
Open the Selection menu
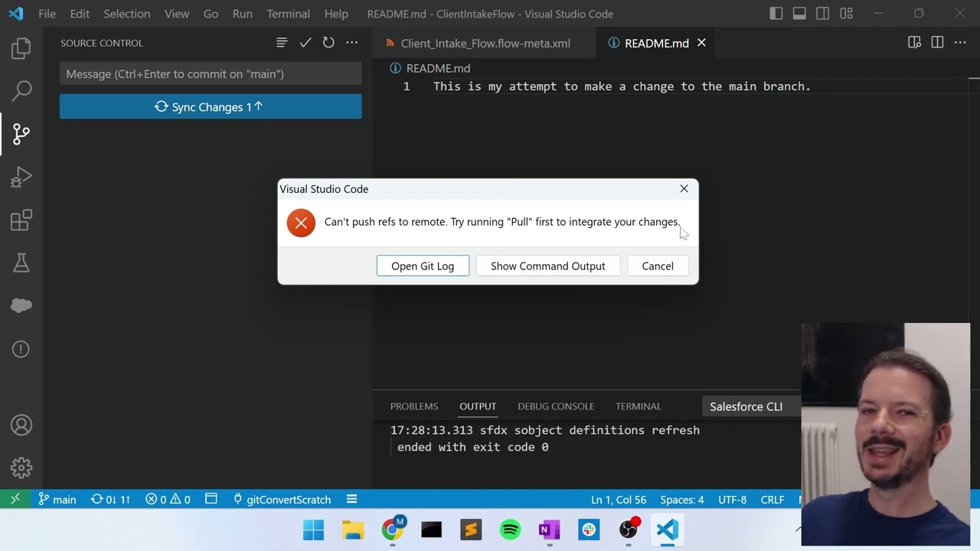tap(127, 14)
